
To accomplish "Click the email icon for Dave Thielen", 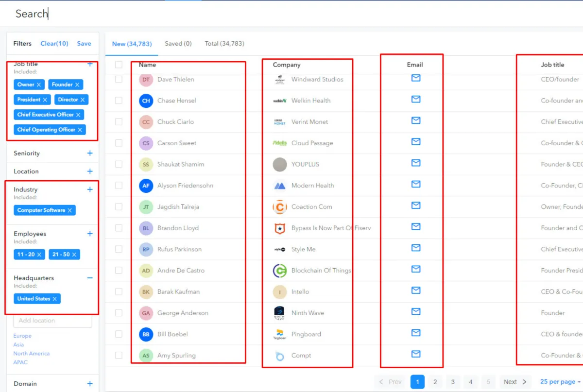I will tap(416, 78).
